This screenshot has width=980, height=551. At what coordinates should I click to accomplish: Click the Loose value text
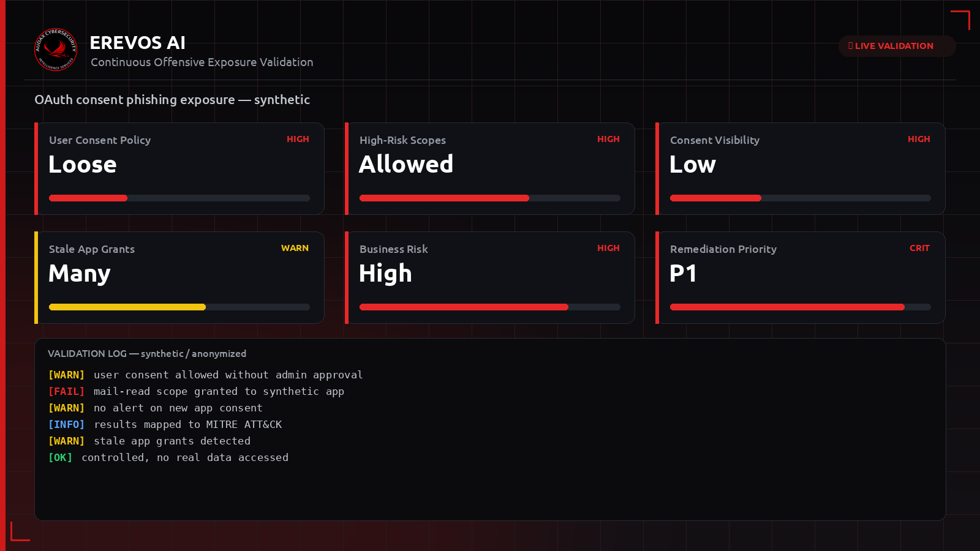click(x=83, y=165)
